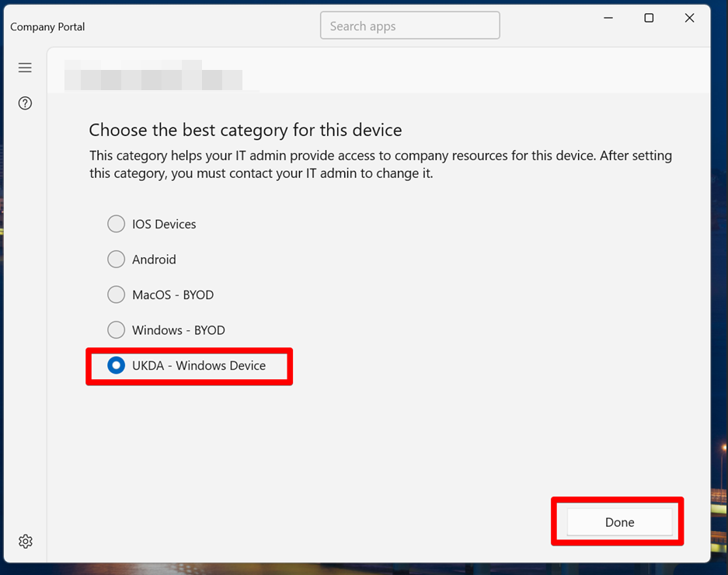This screenshot has height=575, width=728.
Task: Minimize the Company Portal window
Action: [608, 19]
